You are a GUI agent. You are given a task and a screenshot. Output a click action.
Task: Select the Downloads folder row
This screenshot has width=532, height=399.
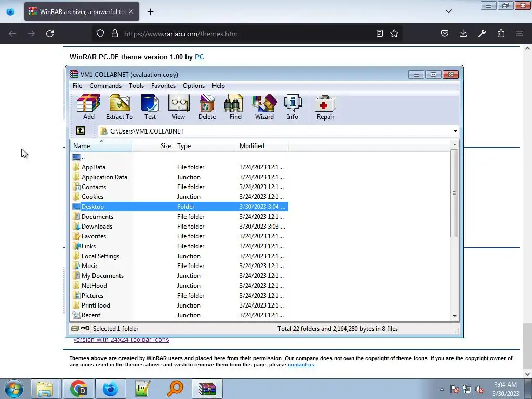[179, 227]
